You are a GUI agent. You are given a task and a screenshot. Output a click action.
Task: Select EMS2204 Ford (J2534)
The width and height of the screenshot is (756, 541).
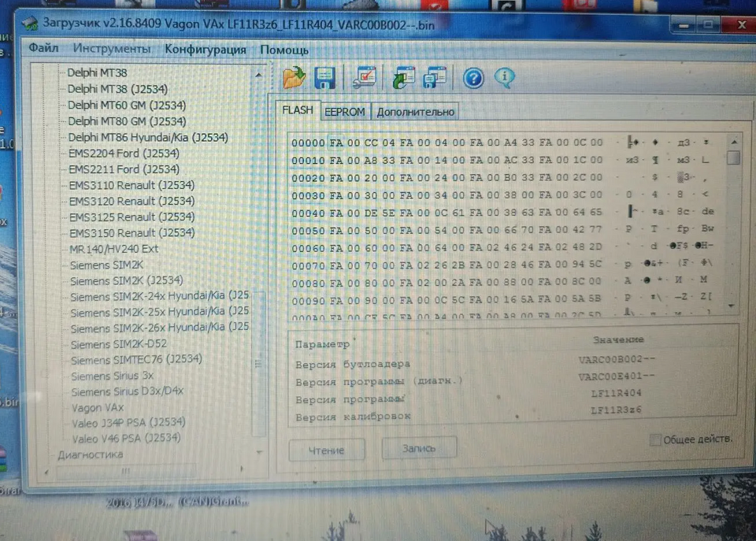(124, 154)
